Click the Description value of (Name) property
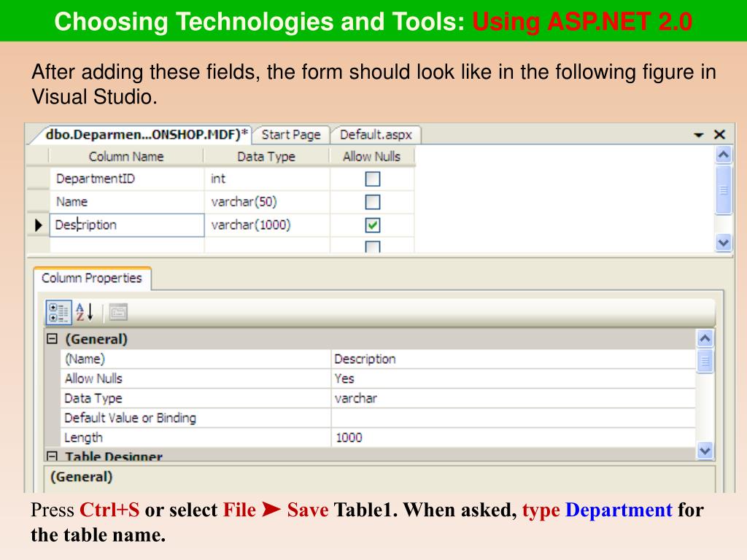Viewport: 747px width, 560px height. pos(513,359)
